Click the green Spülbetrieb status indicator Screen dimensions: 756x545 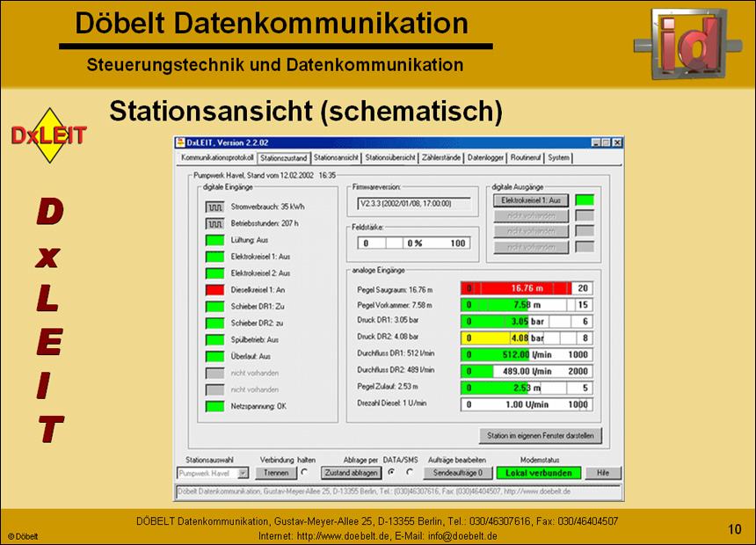pos(215,340)
